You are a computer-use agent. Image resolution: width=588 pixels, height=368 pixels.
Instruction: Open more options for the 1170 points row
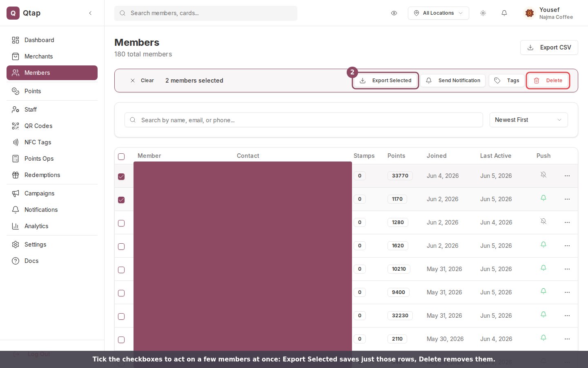[x=567, y=199]
